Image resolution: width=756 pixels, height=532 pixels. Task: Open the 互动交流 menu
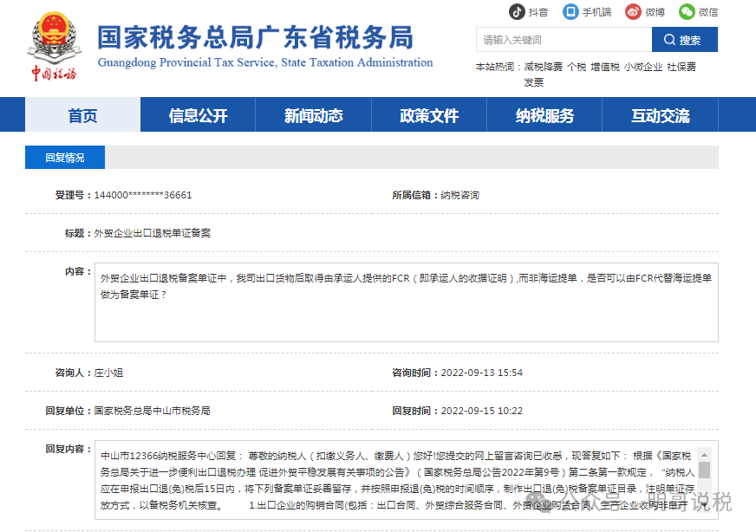click(661, 116)
